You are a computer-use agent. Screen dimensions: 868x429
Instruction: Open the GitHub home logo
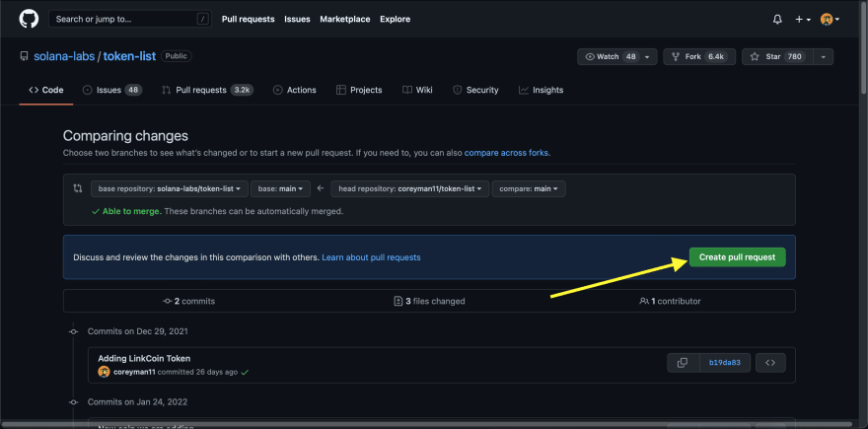(29, 19)
